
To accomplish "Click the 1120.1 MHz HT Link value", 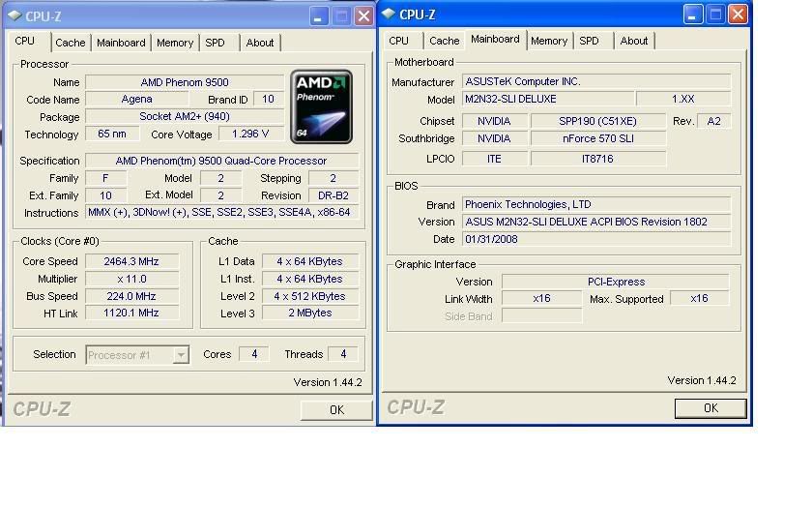I will pyautogui.click(x=131, y=313).
